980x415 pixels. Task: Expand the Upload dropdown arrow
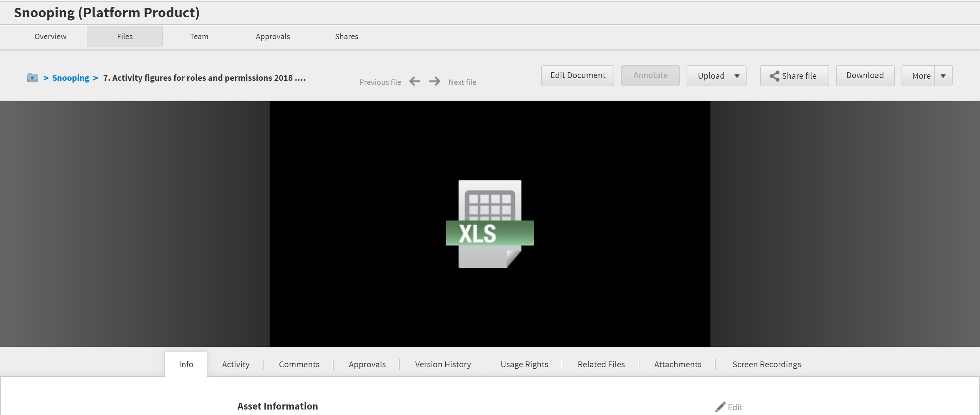click(x=737, y=76)
